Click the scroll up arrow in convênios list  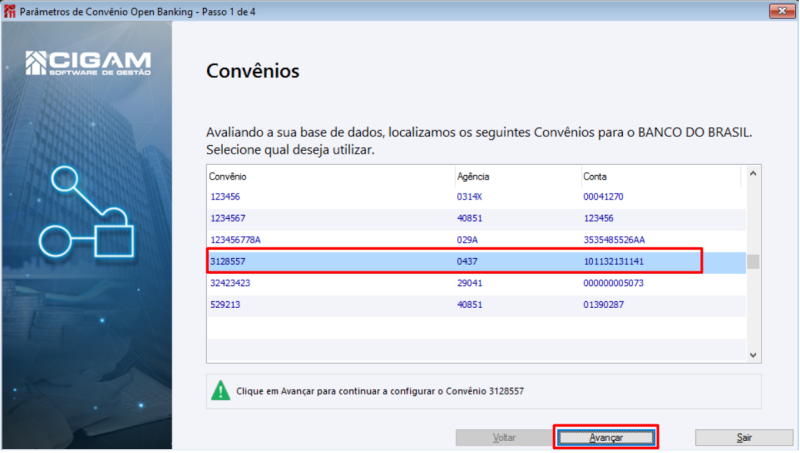[753, 174]
